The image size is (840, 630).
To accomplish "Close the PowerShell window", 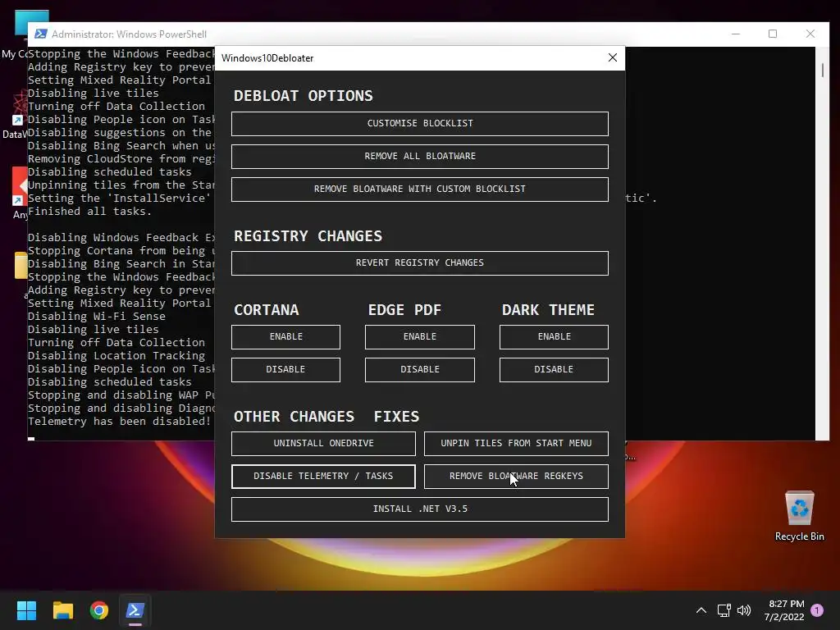I will [810, 34].
